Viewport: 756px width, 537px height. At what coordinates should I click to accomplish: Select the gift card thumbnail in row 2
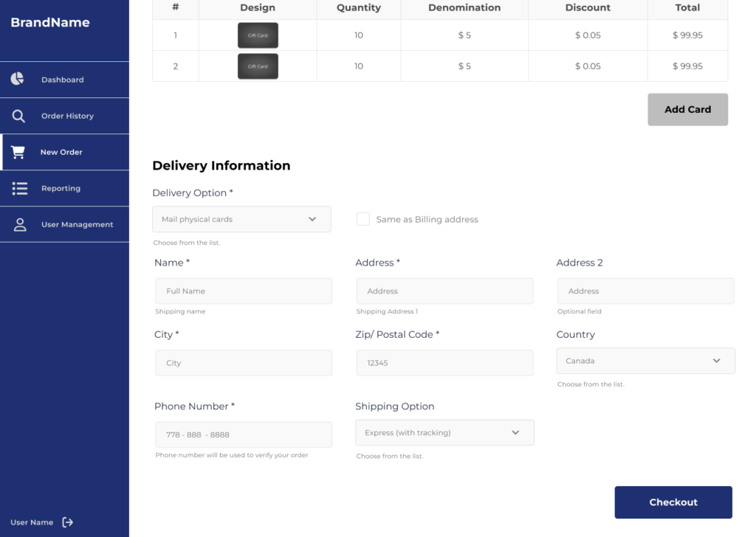click(x=258, y=66)
